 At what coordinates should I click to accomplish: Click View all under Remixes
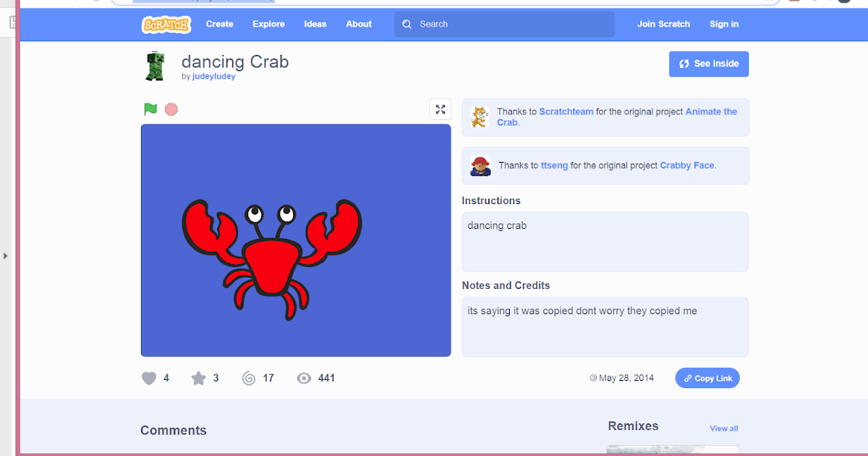coord(723,428)
